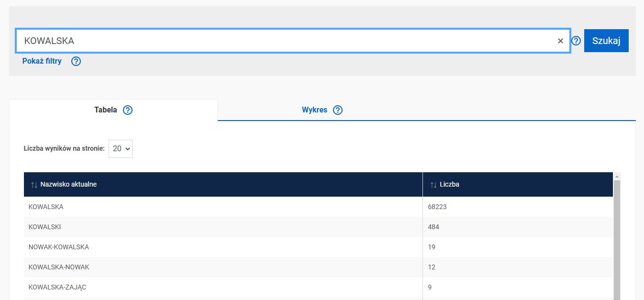Open help icon beside Wykres tab
The width and height of the screenshot is (644, 300).
(338, 110)
